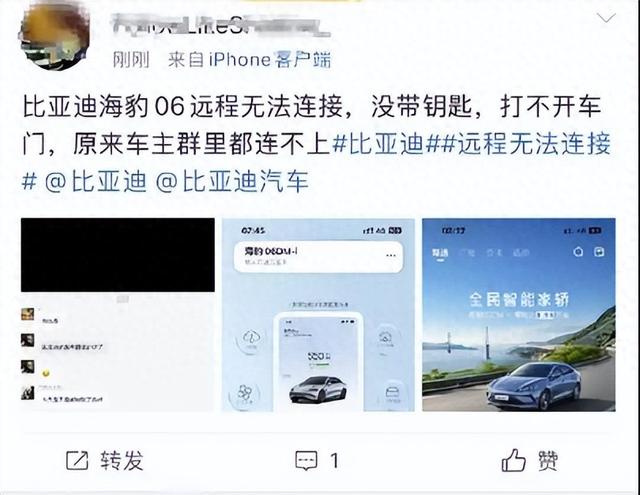Open the group chat screenshot thumbnail

pyautogui.click(x=118, y=315)
